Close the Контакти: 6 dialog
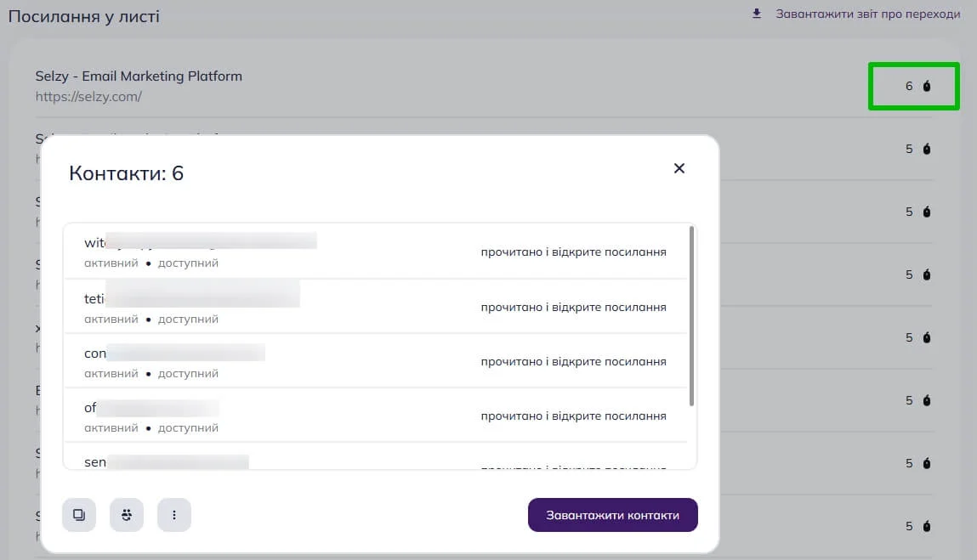Screen dimensions: 977x560 coord(679,168)
